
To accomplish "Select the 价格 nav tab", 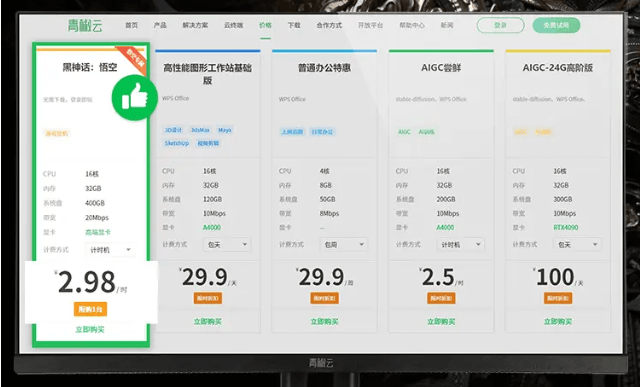I will (265, 25).
